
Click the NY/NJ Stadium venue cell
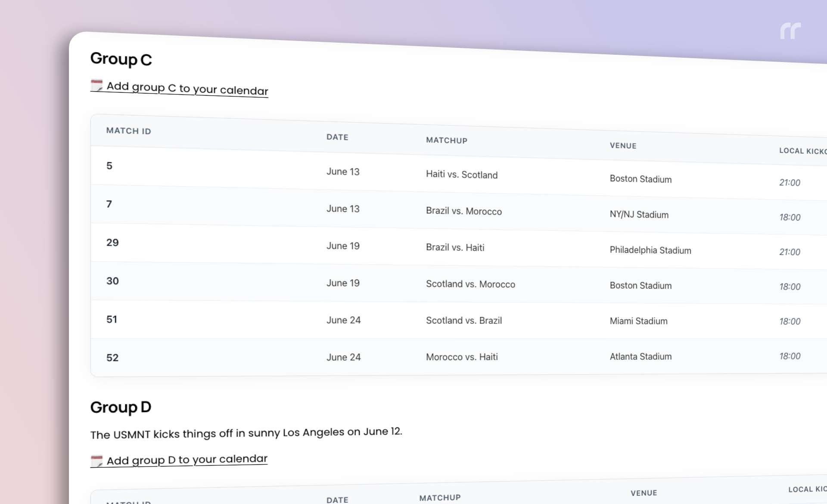point(639,215)
